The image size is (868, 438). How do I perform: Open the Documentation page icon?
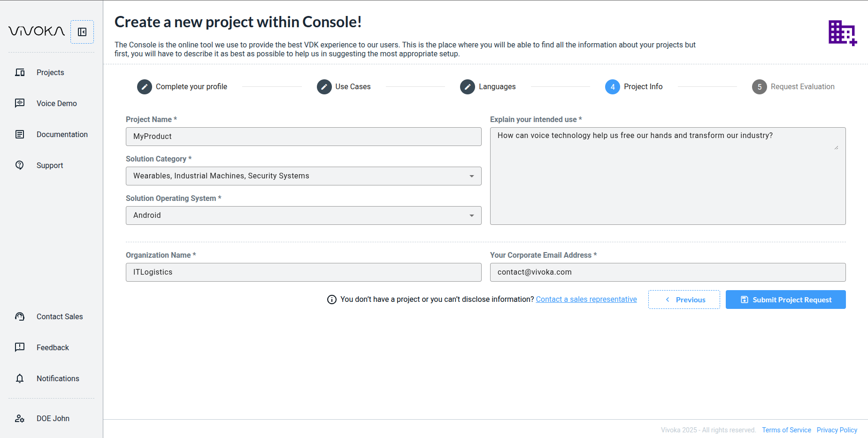coord(20,134)
